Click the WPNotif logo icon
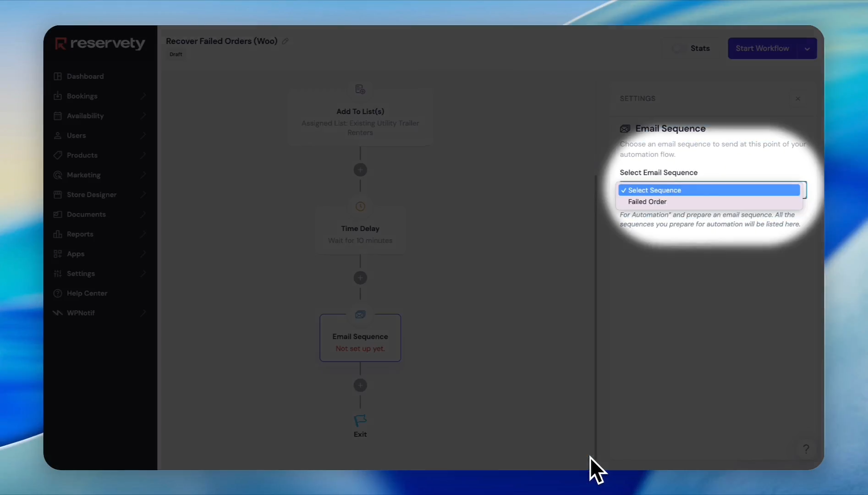 [58, 313]
